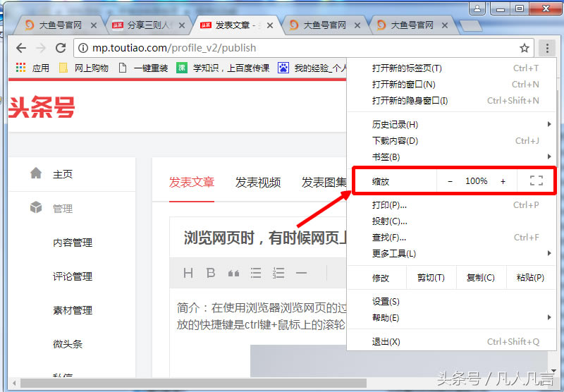Click the browser back arrow

[x=21, y=48]
